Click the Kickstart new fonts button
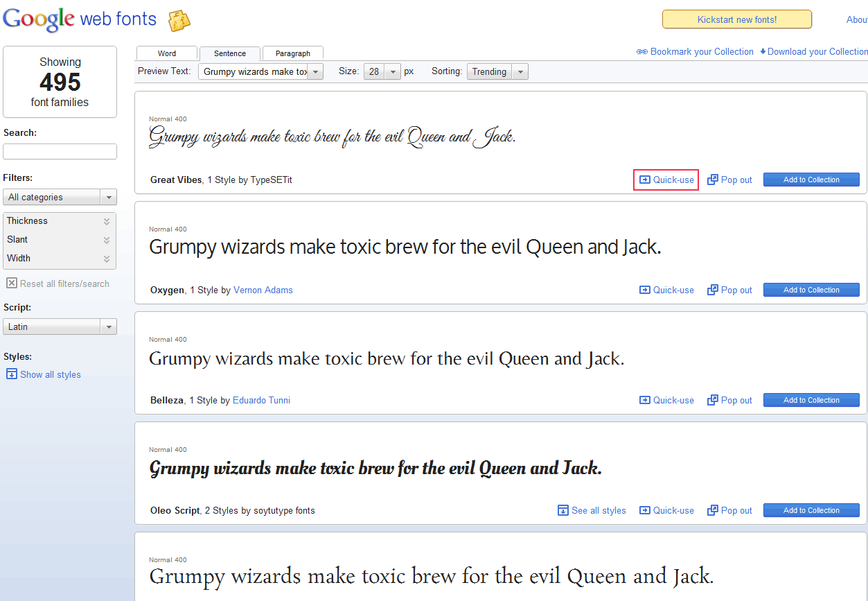The image size is (868, 601). (x=737, y=19)
